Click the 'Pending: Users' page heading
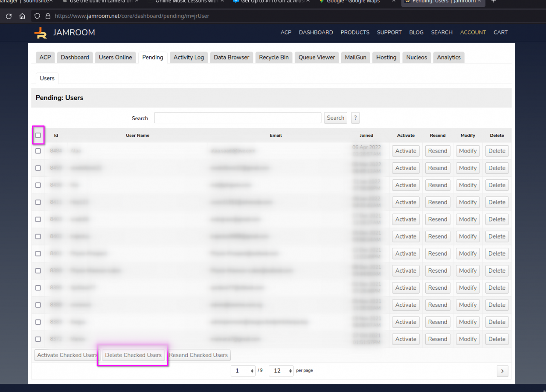This screenshot has height=392, width=546. pyautogui.click(x=60, y=98)
